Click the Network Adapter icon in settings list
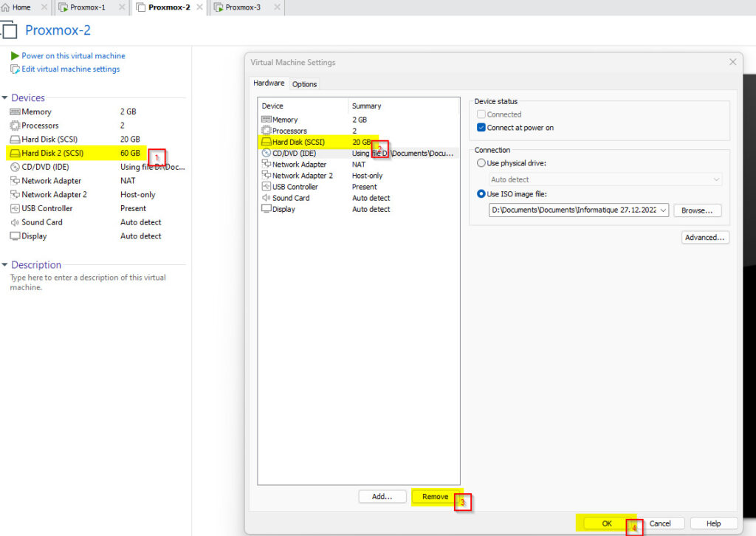 tap(266, 164)
